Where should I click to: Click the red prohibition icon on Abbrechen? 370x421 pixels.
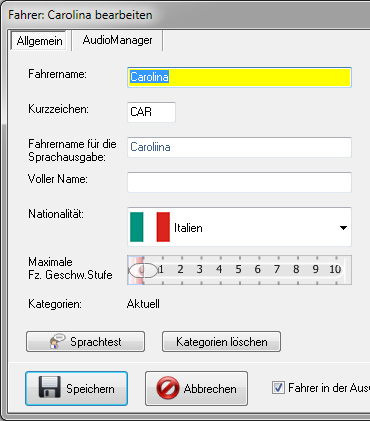click(x=168, y=388)
